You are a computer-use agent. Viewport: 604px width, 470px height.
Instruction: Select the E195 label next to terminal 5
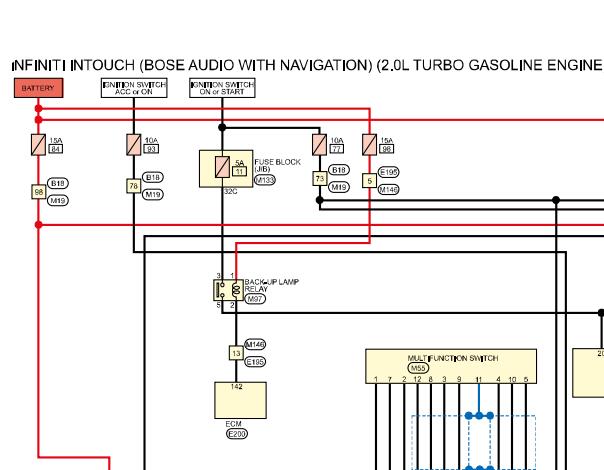coord(388,172)
